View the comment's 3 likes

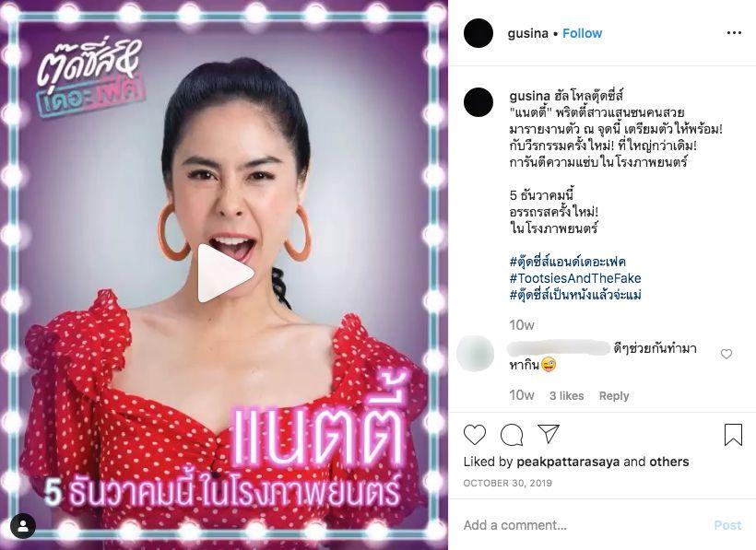click(566, 396)
